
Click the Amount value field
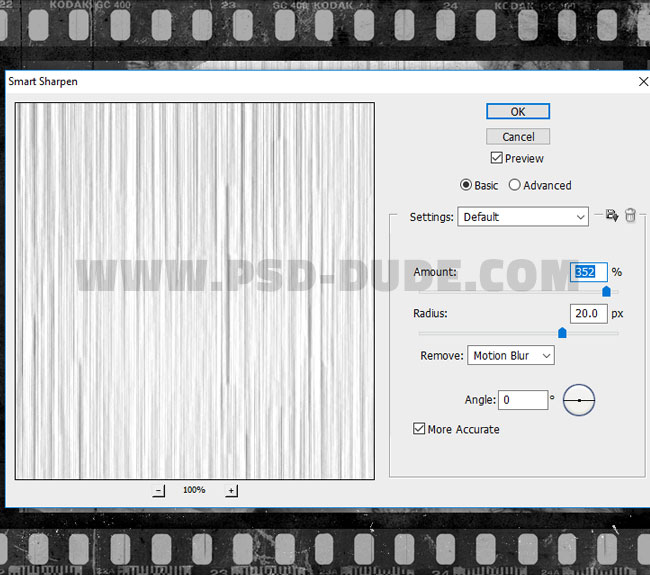coord(588,272)
